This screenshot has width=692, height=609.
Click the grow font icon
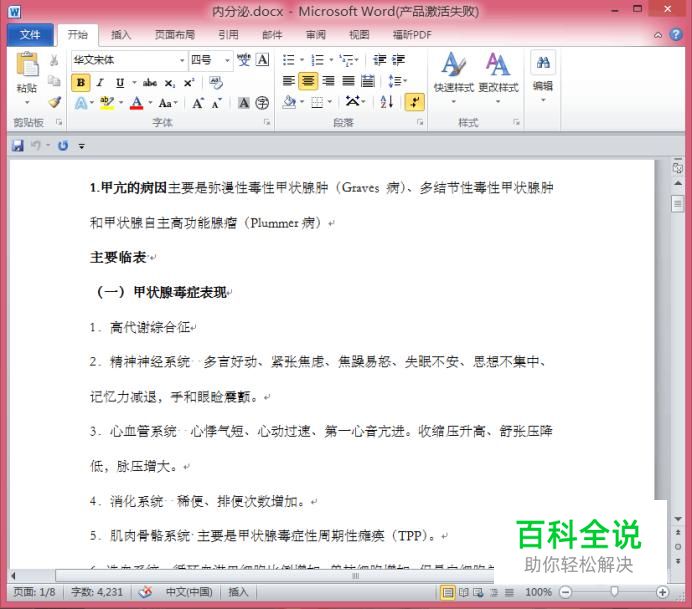click(198, 103)
